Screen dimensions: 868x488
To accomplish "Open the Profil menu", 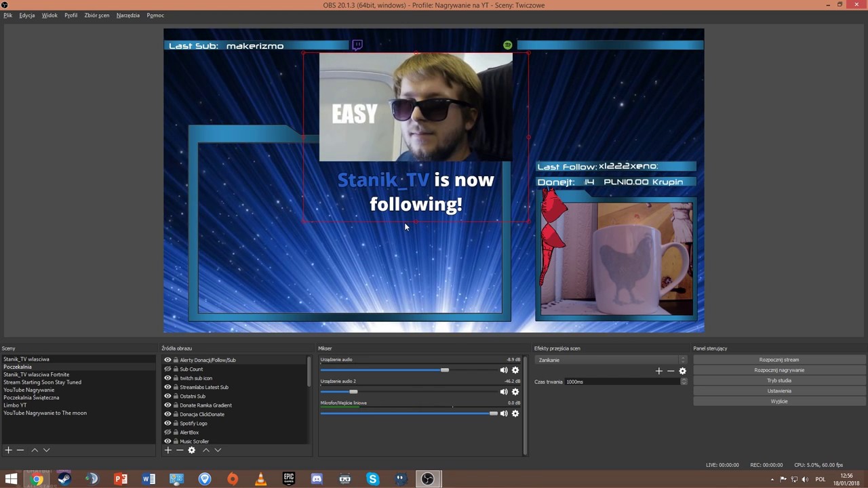I will point(71,15).
